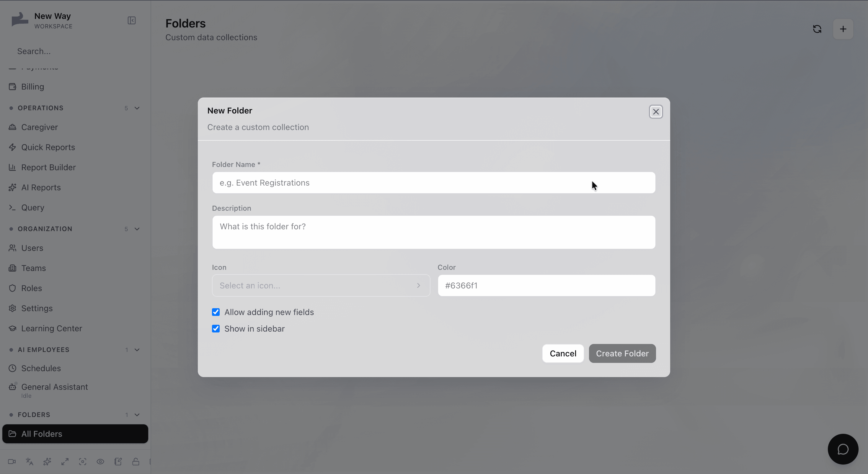Open the translate language icon

[30, 462]
